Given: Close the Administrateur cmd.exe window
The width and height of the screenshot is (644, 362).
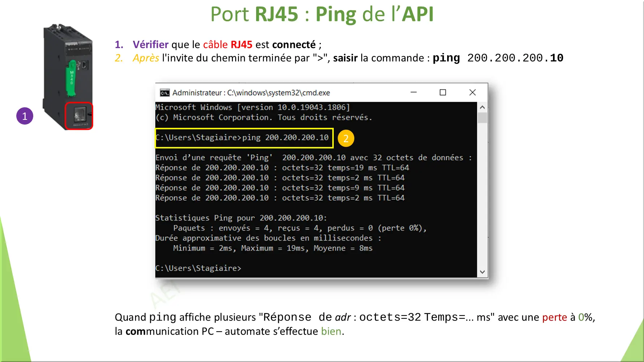Looking at the screenshot, I should coord(472,92).
